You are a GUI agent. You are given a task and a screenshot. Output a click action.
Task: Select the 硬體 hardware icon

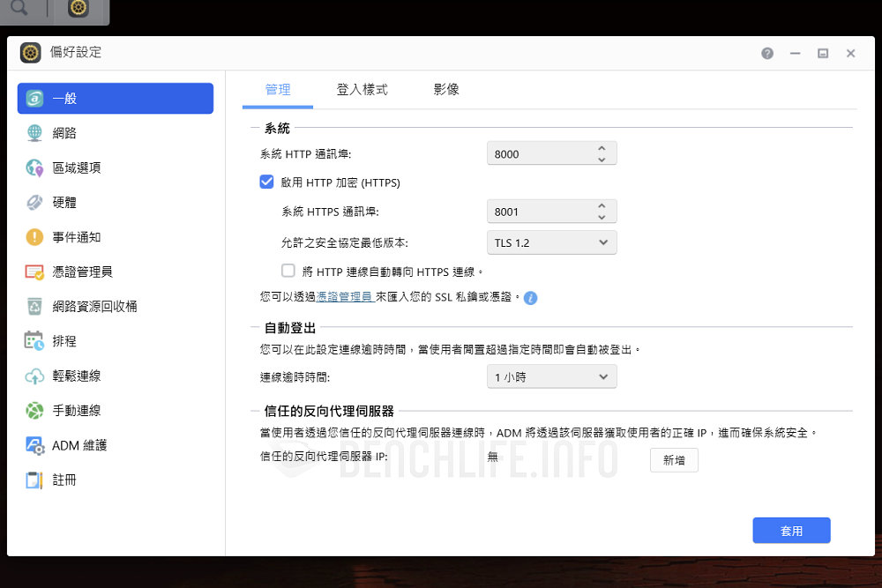(x=34, y=203)
